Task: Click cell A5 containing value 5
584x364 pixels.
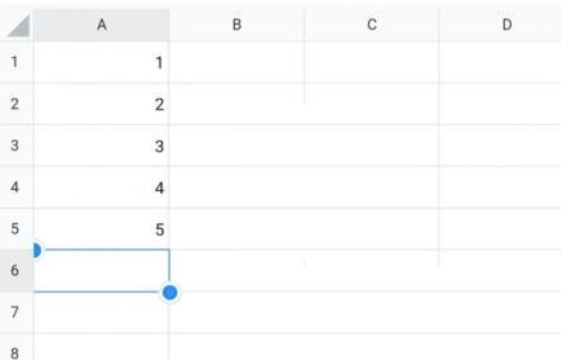Action: pos(101,229)
